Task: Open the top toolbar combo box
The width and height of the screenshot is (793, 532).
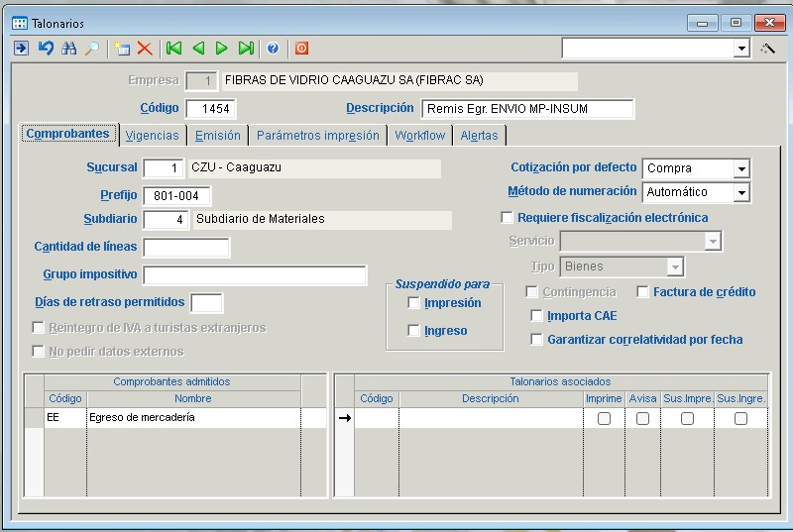Action: (x=740, y=48)
